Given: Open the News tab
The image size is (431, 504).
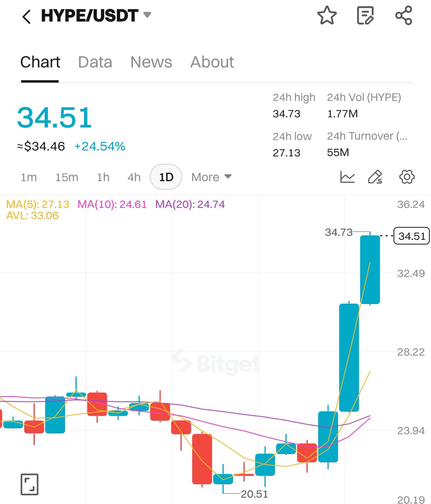Looking at the screenshot, I should [x=151, y=62].
